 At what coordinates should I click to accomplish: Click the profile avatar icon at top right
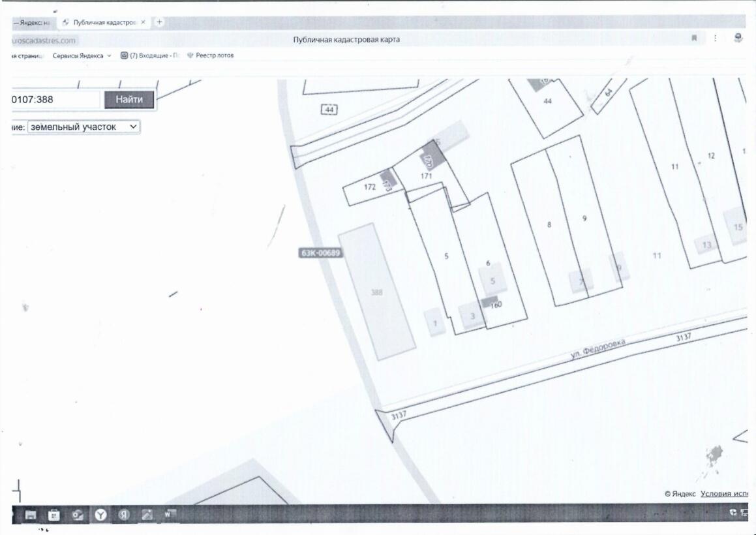tap(738, 38)
